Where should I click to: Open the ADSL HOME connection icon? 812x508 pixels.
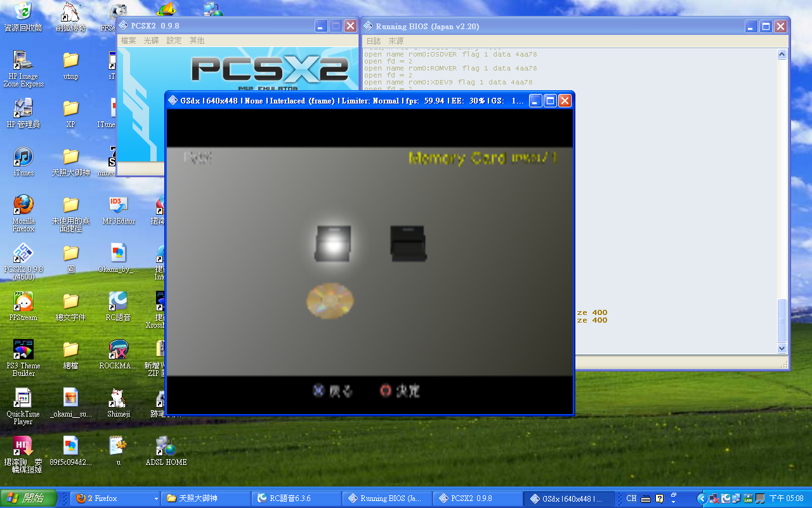pyautogui.click(x=166, y=451)
